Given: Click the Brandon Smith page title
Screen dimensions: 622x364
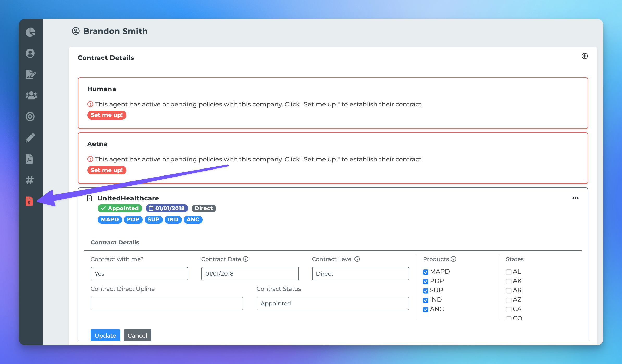Looking at the screenshot, I should pos(115,31).
